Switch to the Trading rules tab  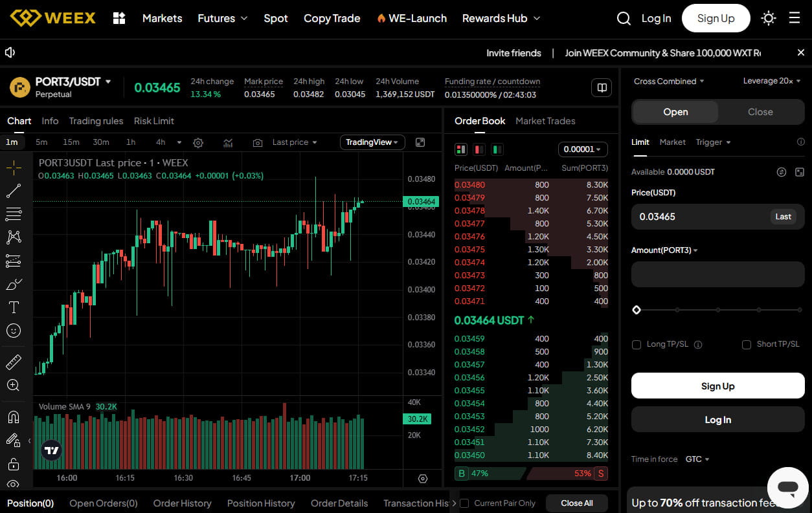click(96, 121)
